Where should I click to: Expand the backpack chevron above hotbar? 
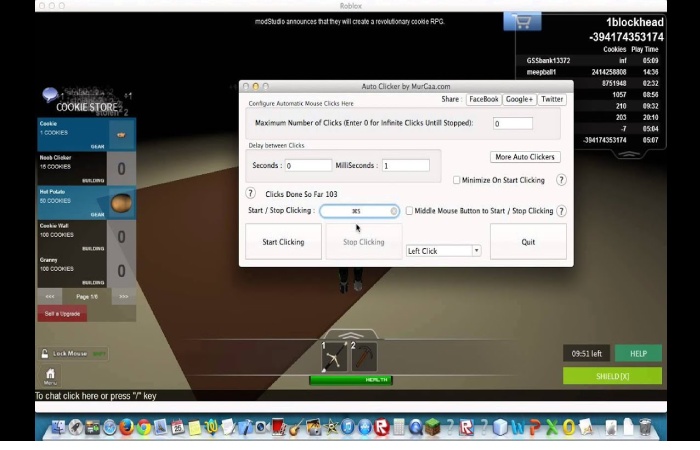click(x=351, y=335)
